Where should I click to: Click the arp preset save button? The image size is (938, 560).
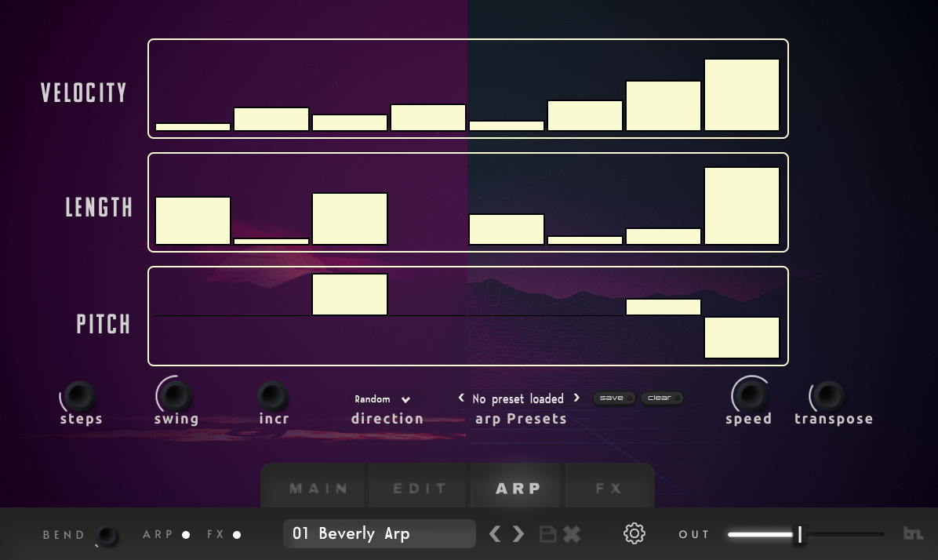click(x=614, y=398)
